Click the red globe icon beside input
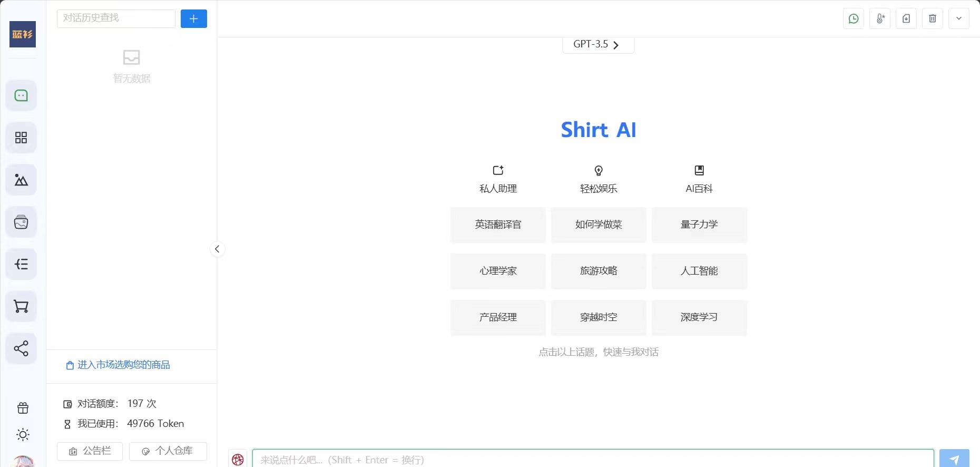 [238, 459]
